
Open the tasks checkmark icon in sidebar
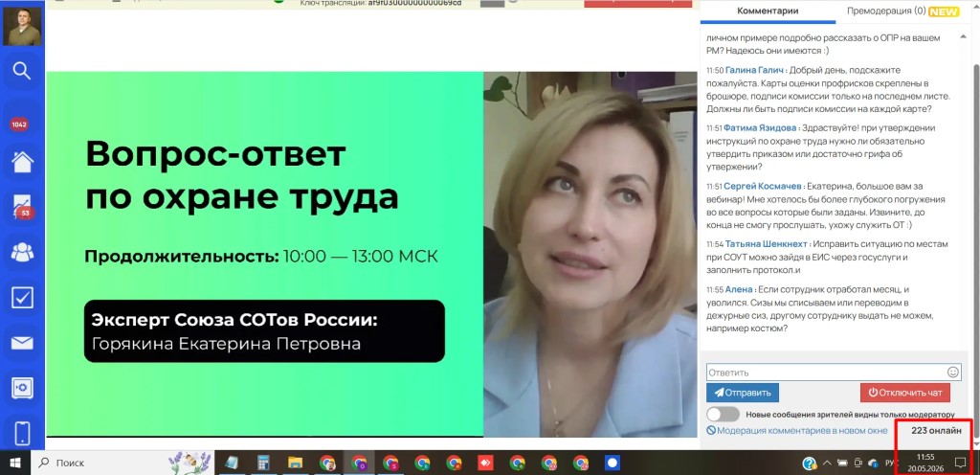pos(23,298)
